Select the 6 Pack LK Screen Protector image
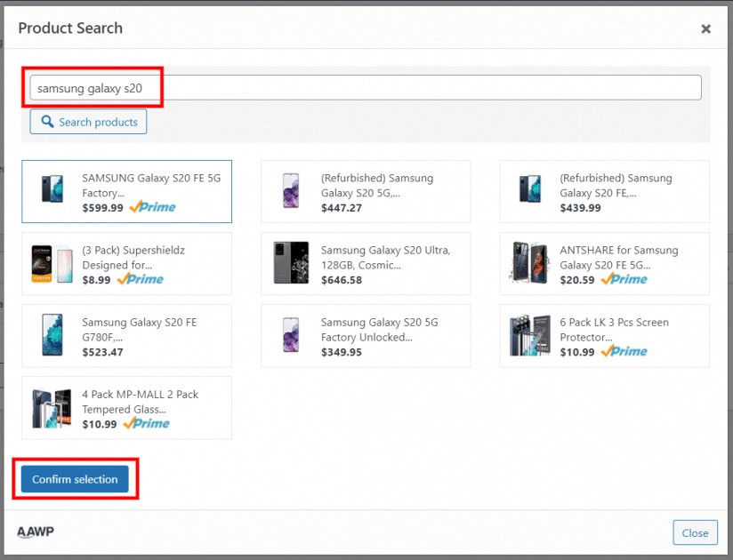Screen dimensions: 733x560 529,335
